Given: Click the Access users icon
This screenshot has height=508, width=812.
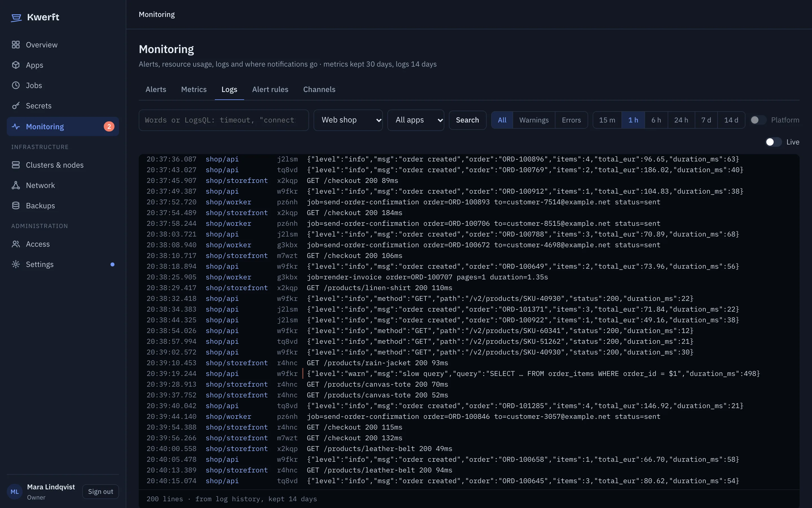Looking at the screenshot, I should click(x=16, y=244).
